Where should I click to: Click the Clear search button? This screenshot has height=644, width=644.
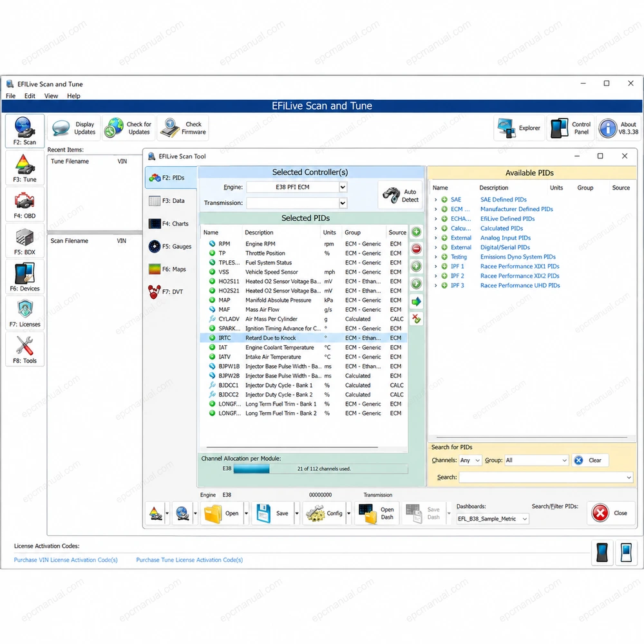[590, 460]
